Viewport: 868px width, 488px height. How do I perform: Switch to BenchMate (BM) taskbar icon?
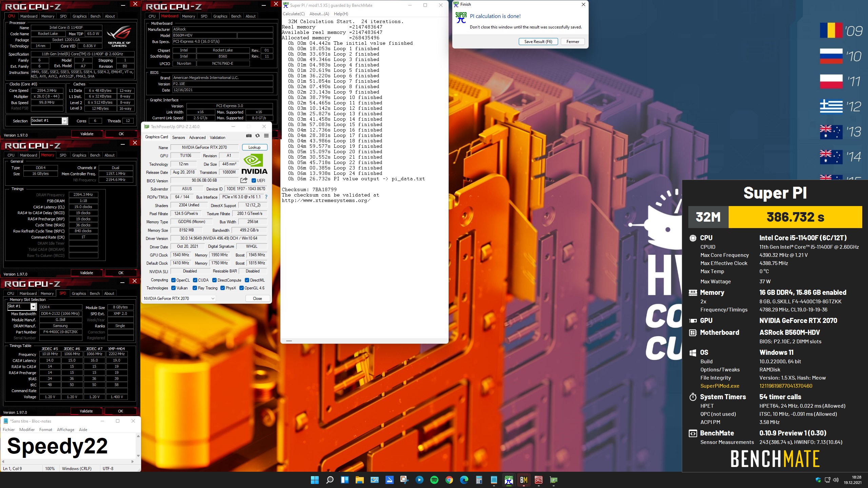524,480
